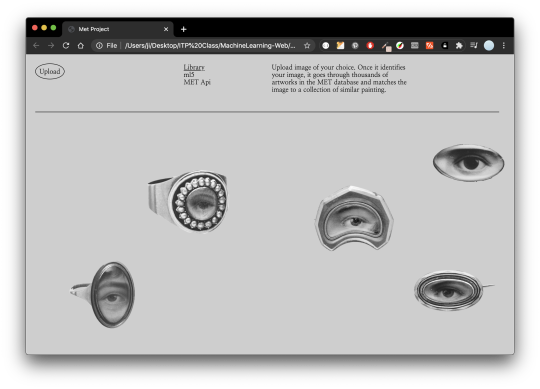This screenshot has height=389, width=540.
Task: Click the browser forward arrow
Action: 51,45
